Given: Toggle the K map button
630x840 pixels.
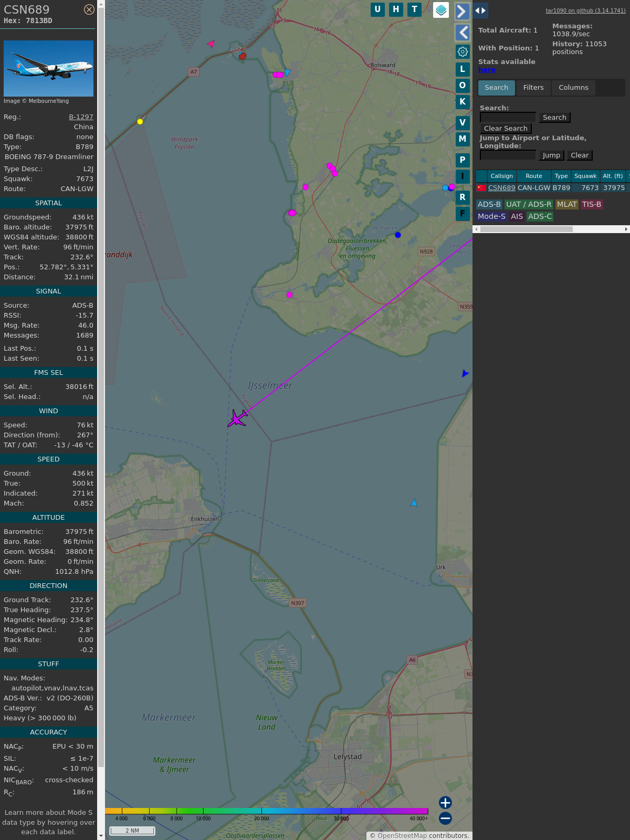Looking at the screenshot, I should (463, 101).
